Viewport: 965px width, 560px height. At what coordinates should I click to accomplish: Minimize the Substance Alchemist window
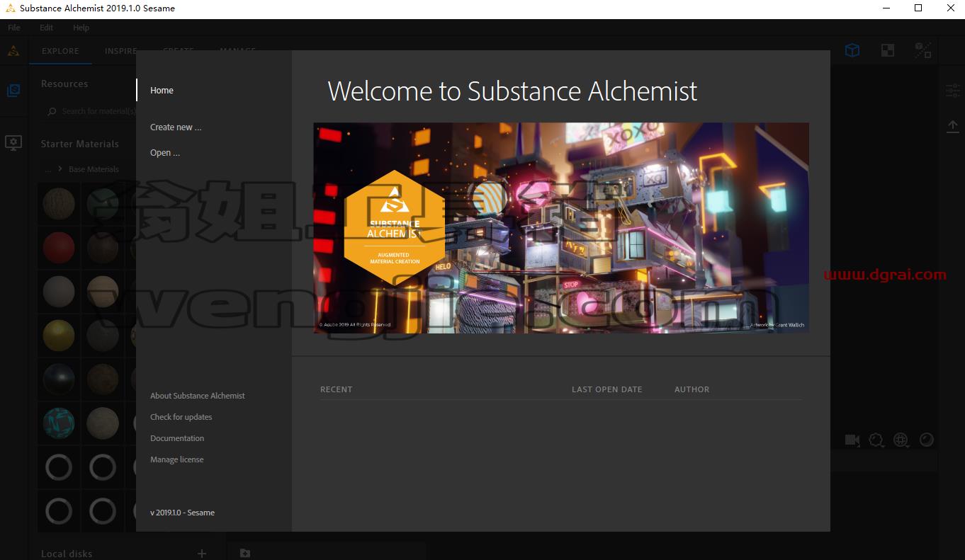(886, 8)
